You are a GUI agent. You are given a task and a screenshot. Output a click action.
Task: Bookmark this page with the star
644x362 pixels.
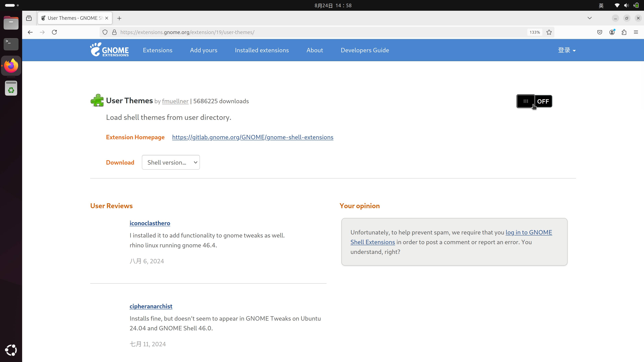[549, 32]
